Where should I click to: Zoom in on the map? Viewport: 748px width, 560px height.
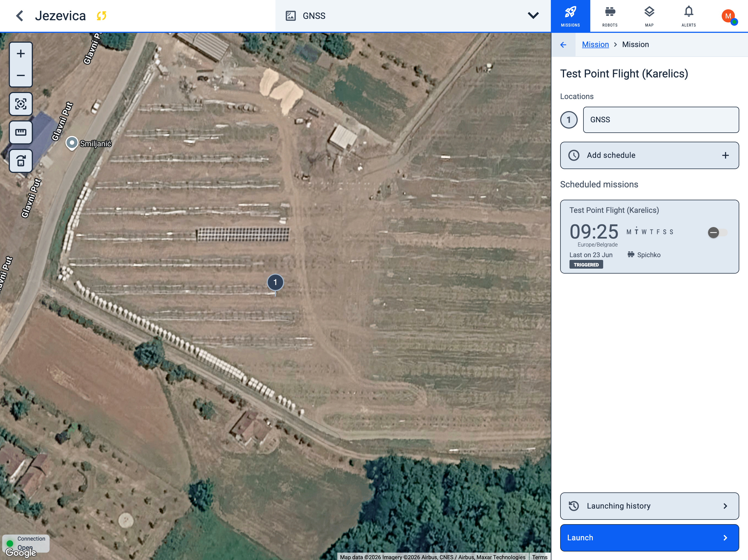tap(21, 53)
